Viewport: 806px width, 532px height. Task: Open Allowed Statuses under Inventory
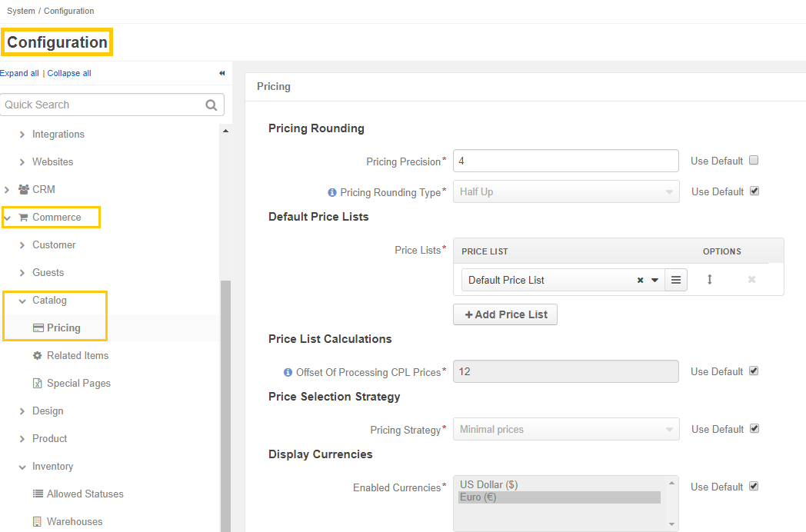click(x=85, y=494)
